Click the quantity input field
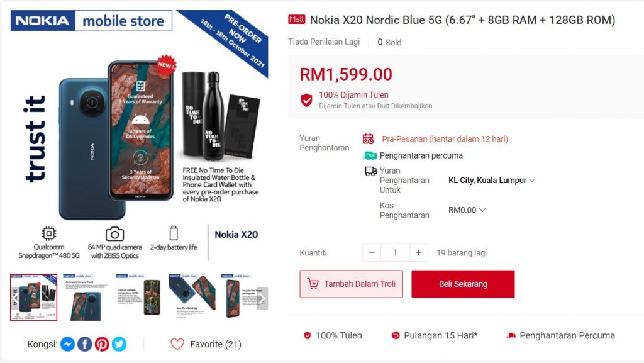 [x=395, y=252]
